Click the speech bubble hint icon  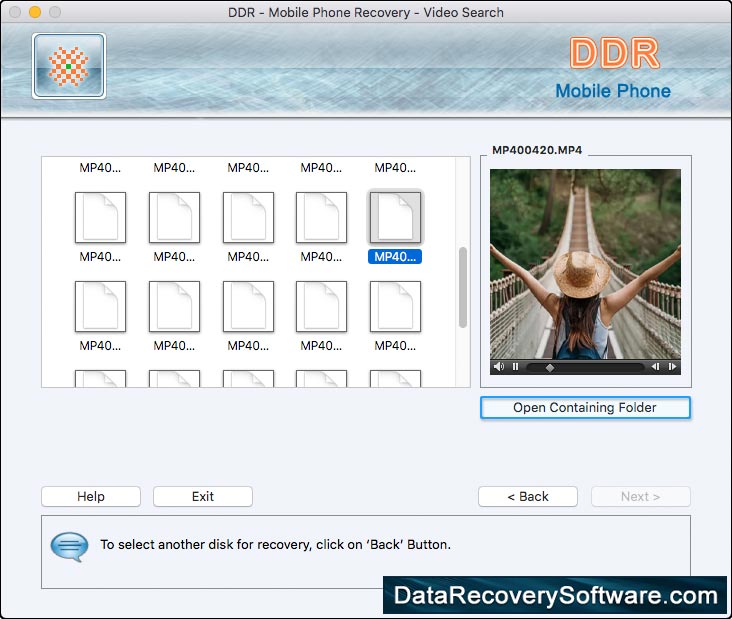coord(69,546)
